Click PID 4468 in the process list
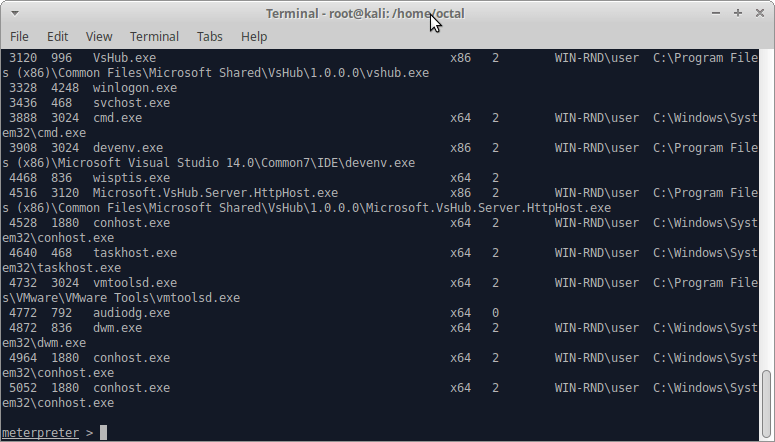 click(x=23, y=178)
